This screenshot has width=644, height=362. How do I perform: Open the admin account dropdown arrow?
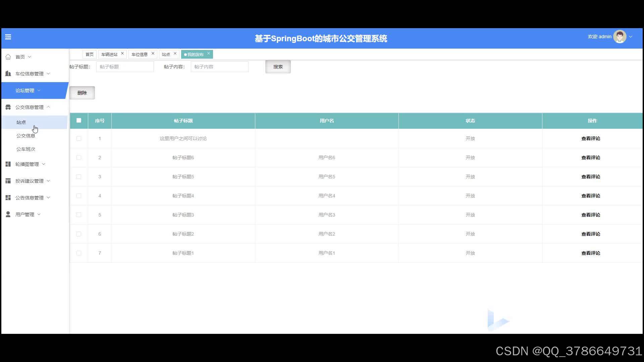pos(631,37)
